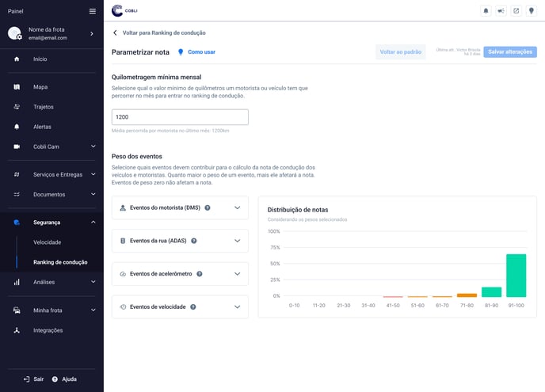
Task: Click the Cobli Cam camera icon
Action: pos(17,147)
